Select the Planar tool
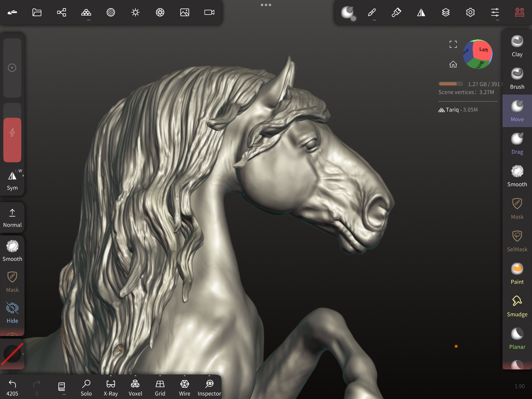Screen dimensions: 532x399 coord(517,339)
